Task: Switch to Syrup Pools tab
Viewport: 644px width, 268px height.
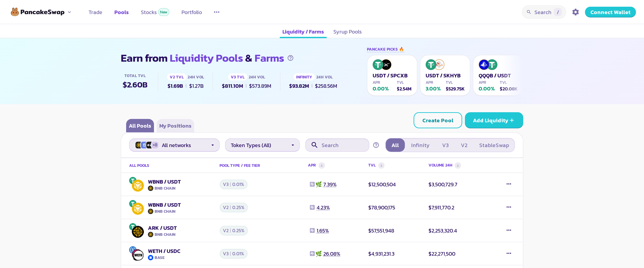Action: click(x=347, y=32)
